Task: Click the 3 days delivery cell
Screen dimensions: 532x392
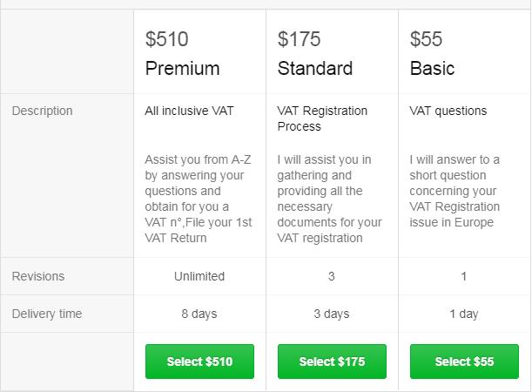Action: coord(332,314)
